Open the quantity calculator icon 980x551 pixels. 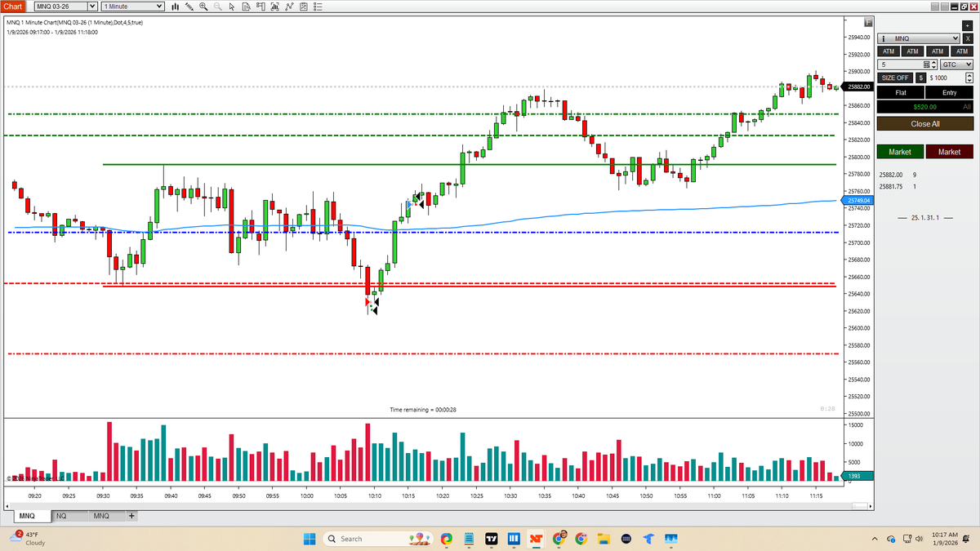click(926, 64)
